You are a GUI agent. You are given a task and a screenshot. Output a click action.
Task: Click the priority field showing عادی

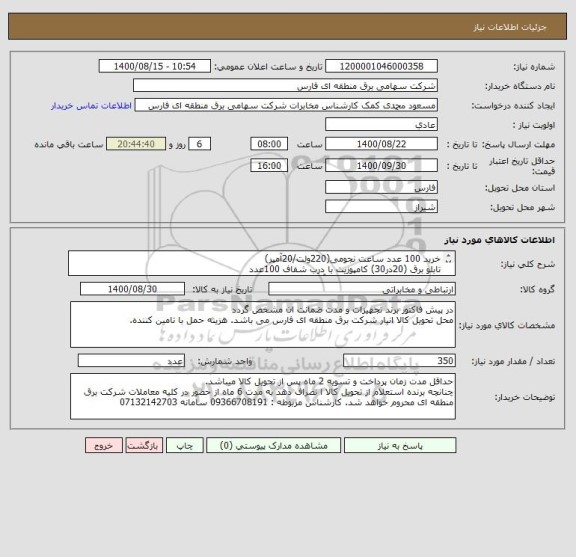coord(381,125)
